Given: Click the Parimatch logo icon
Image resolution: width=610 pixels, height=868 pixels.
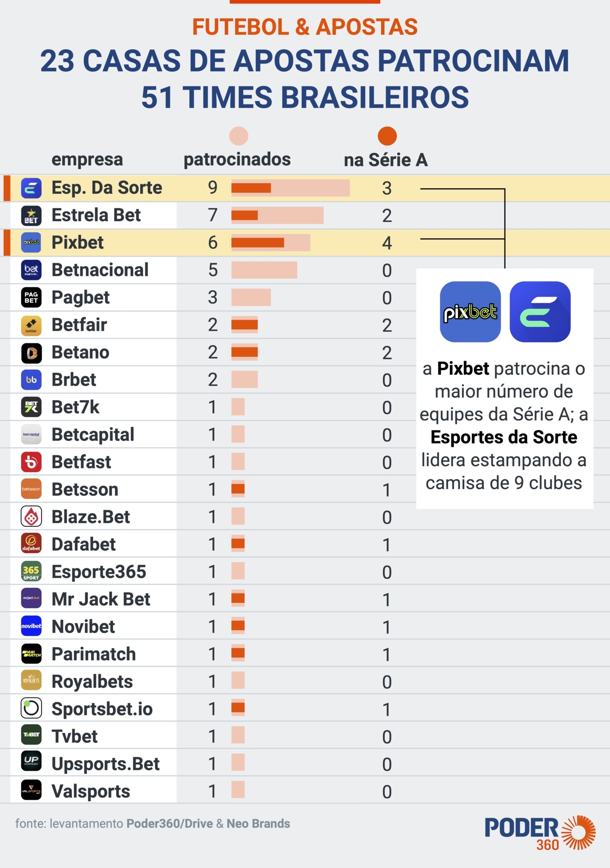Looking at the screenshot, I should point(31,654).
